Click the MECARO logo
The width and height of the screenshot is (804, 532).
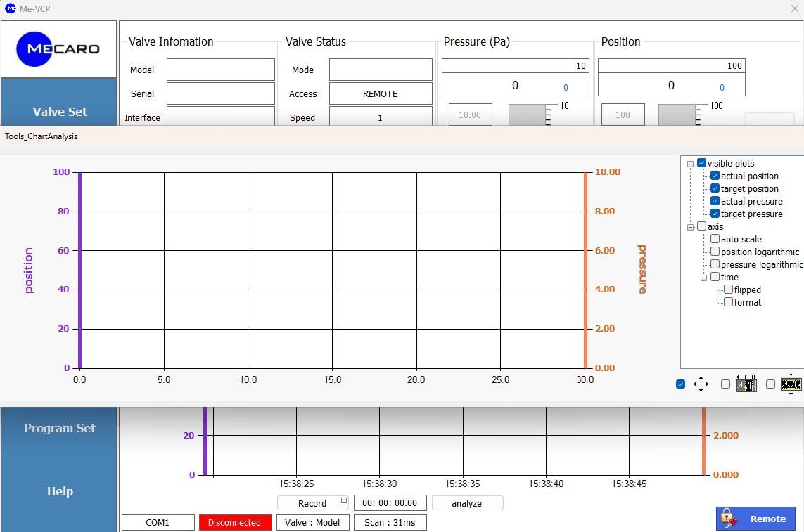tap(58, 48)
